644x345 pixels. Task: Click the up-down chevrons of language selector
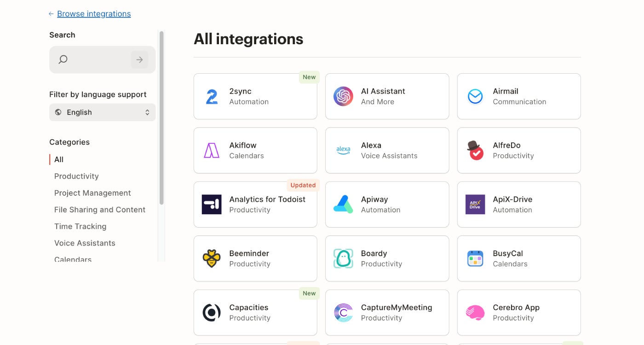coord(147,112)
